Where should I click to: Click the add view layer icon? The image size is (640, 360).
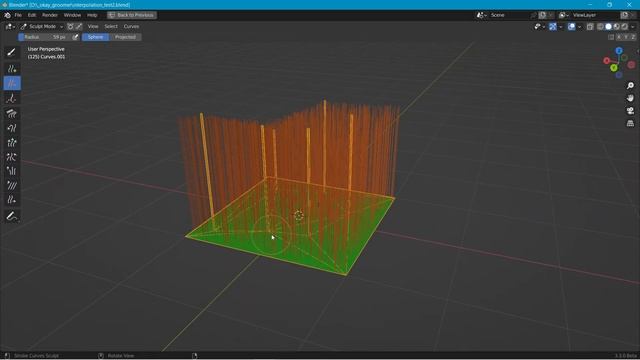[x=624, y=15]
